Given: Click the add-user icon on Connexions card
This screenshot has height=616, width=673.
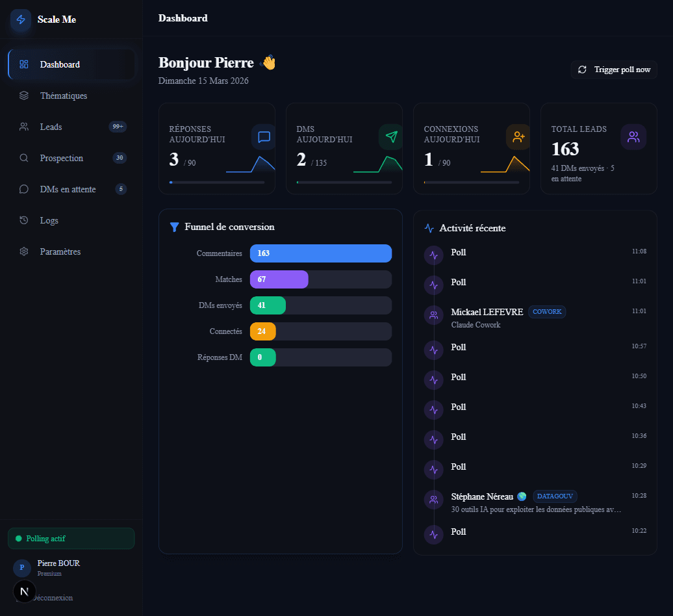Looking at the screenshot, I should (518, 137).
